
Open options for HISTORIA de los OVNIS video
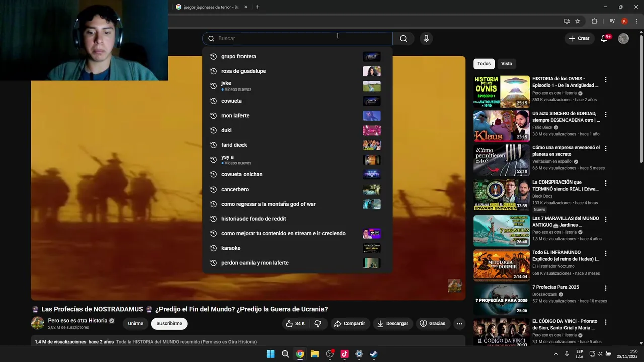coord(605,80)
